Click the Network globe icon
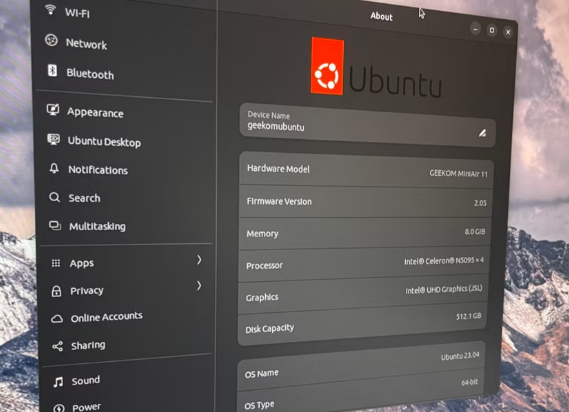 (51, 40)
